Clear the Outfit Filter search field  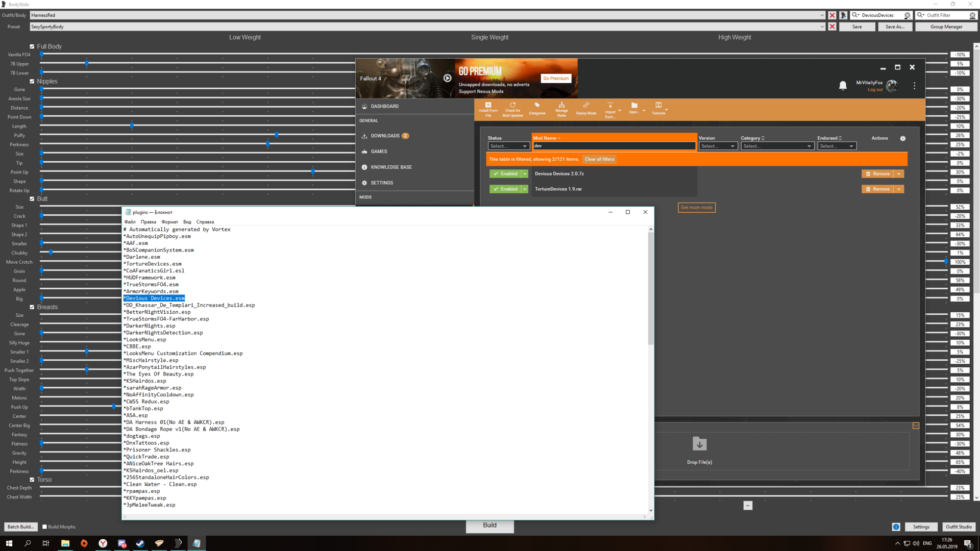pyautogui.click(x=972, y=15)
